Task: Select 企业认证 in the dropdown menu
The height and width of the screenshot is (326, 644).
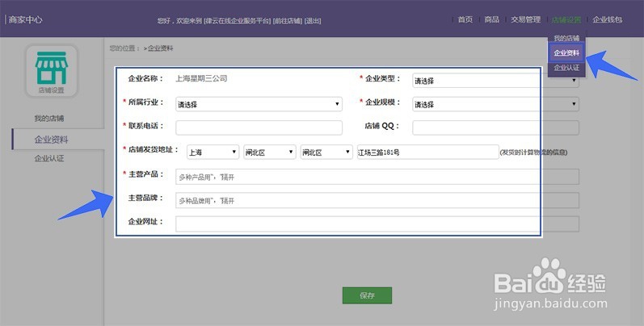Action: point(566,68)
